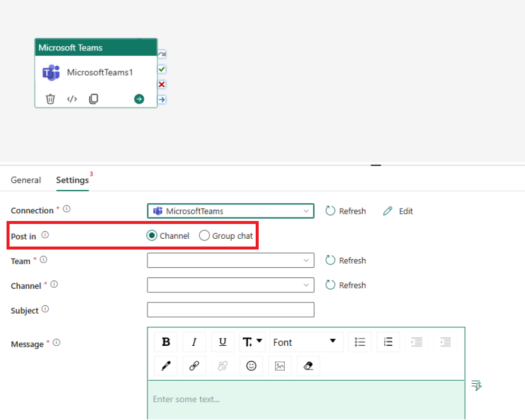The image size is (525, 420).
Task: Open the Connection dropdown
Action: (x=306, y=210)
